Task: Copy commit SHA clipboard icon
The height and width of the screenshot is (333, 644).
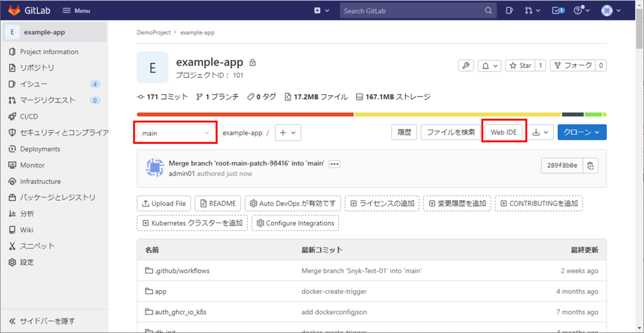Action: pyautogui.click(x=591, y=165)
